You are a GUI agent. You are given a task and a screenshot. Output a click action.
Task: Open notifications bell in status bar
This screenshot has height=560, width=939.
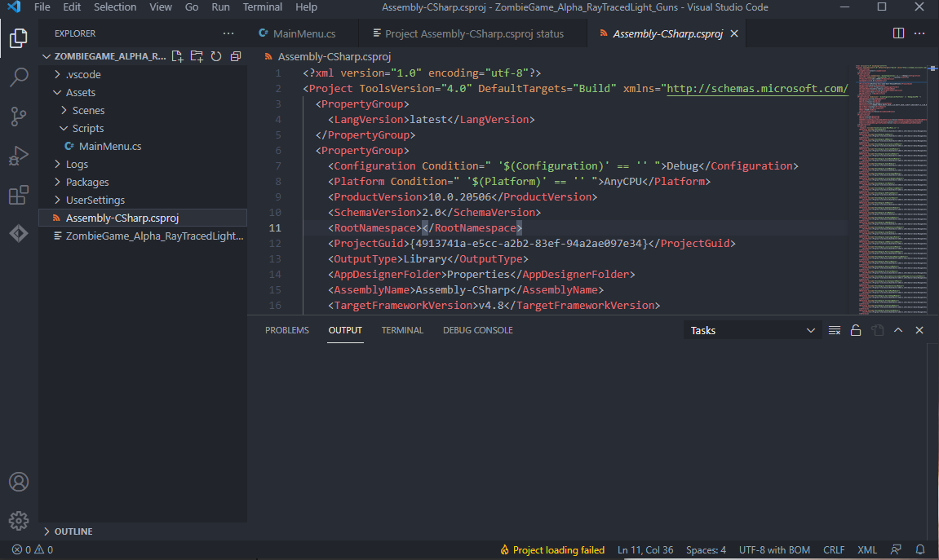(920, 550)
